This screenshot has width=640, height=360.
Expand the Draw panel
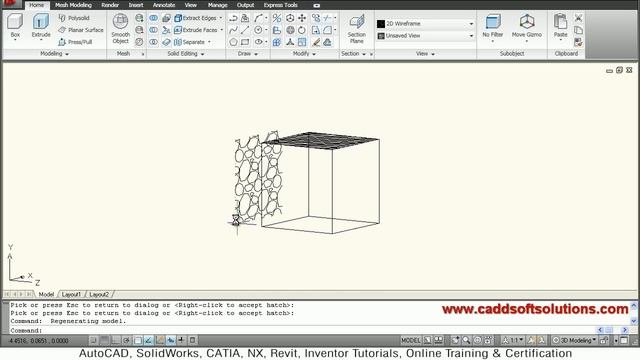tap(248, 53)
